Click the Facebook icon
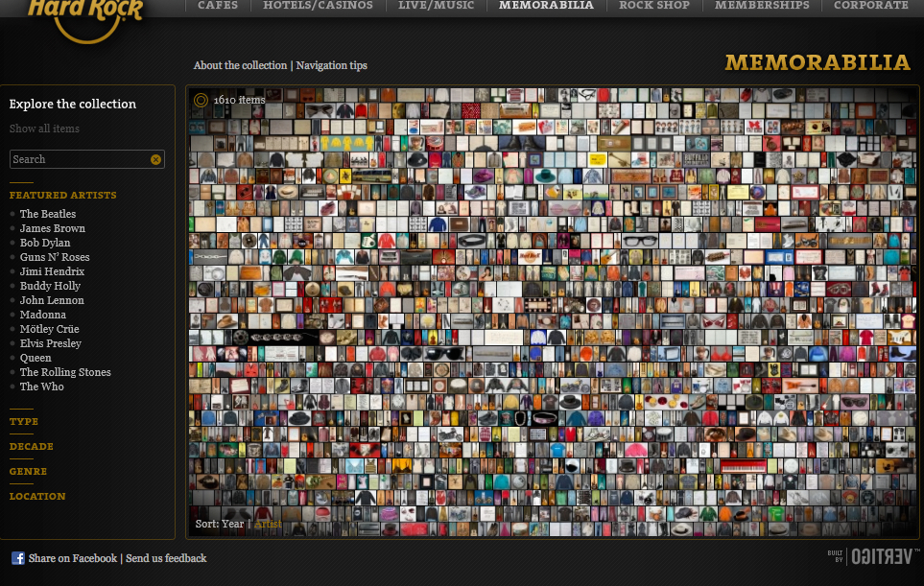 tap(18, 558)
